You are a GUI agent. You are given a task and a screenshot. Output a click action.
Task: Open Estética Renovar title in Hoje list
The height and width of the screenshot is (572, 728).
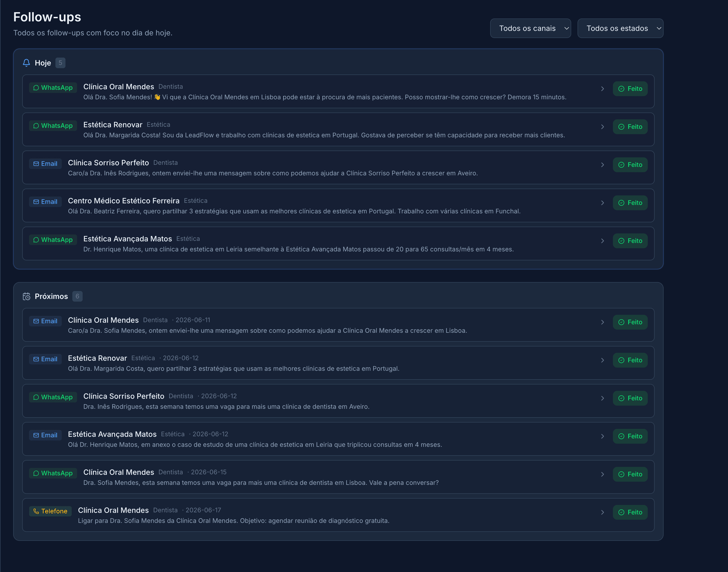tap(113, 125)
